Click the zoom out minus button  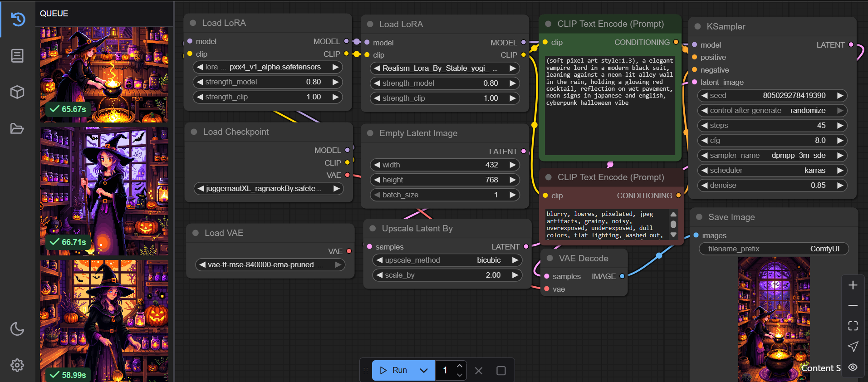click(x=853, y=306)
